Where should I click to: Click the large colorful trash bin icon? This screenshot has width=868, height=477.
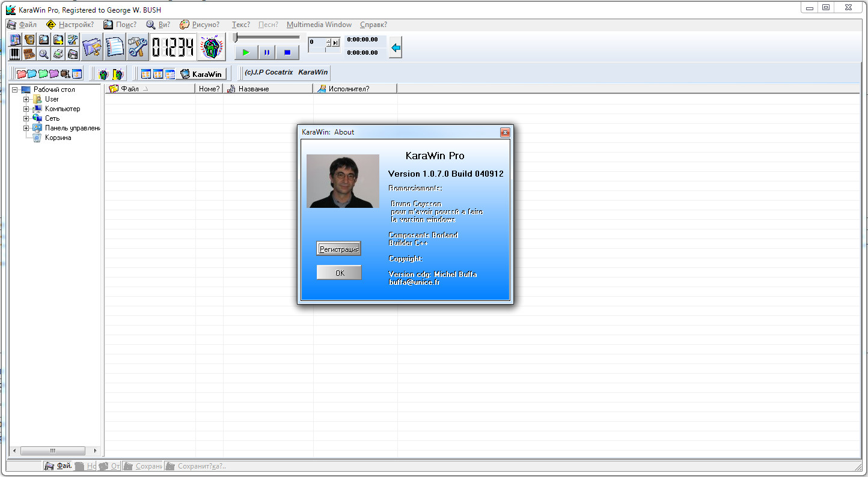point(212,47)
